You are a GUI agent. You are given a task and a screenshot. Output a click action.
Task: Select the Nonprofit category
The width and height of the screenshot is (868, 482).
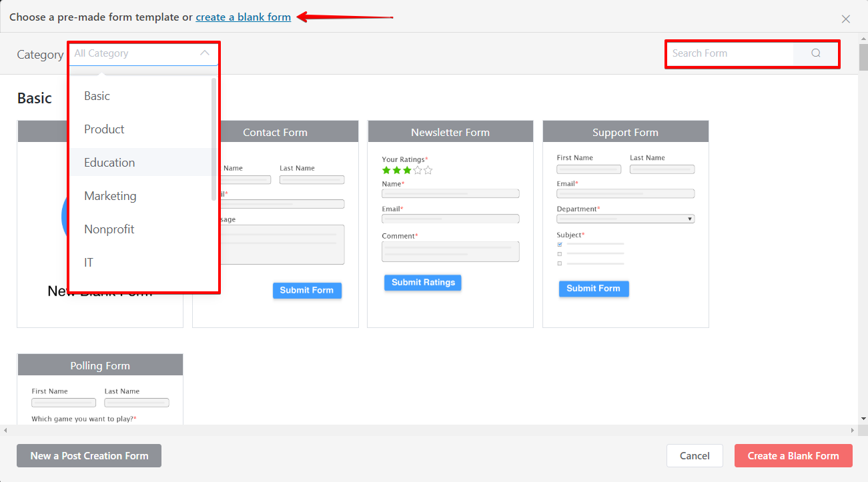[x=109, y=229]
